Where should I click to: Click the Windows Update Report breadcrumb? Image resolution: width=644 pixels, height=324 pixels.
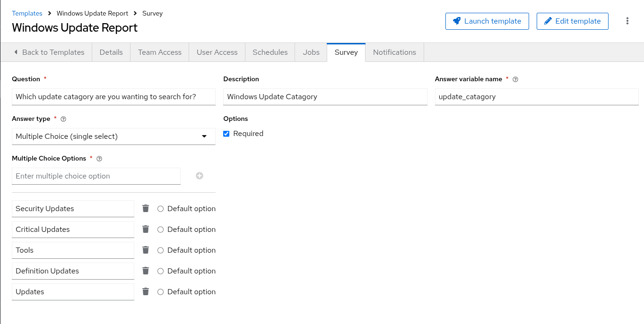coord(92,13)
